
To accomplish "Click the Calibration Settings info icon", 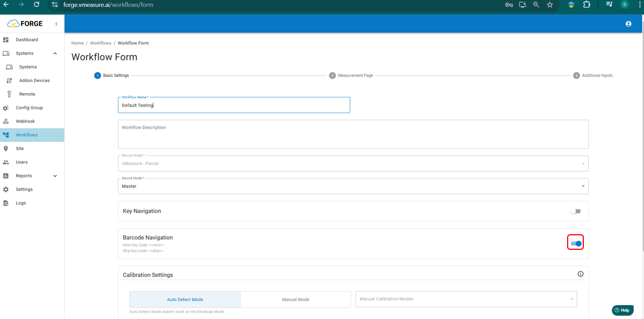I will pyautogui.click(x=580, y=274).
